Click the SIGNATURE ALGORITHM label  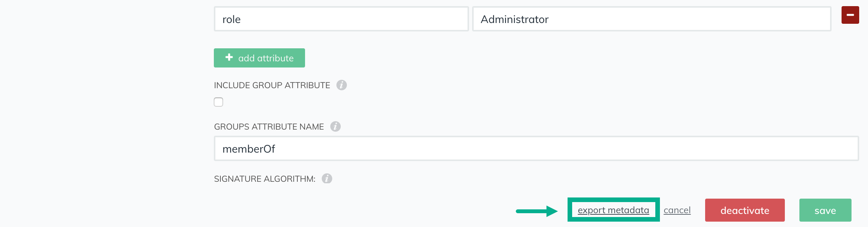[x=264, y=179]
